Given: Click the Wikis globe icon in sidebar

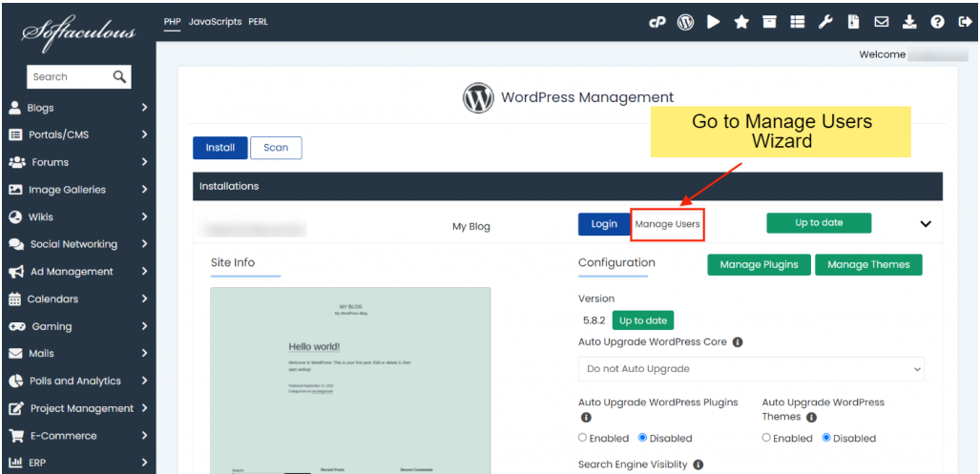Looking at the screenshot, I should click(15, 217).
